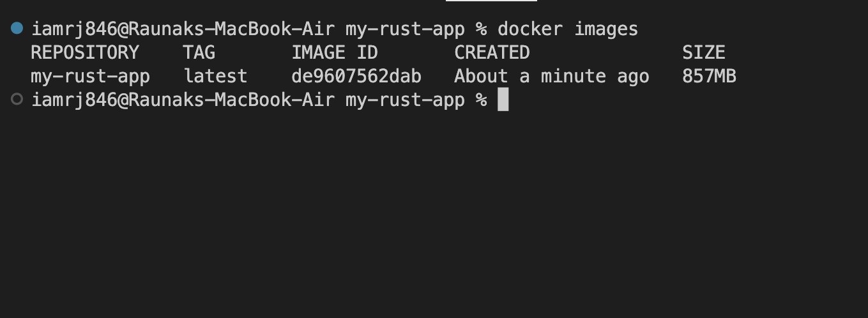Click the 'docker images' command text
868x318 pixels.
tap(567, 29)
